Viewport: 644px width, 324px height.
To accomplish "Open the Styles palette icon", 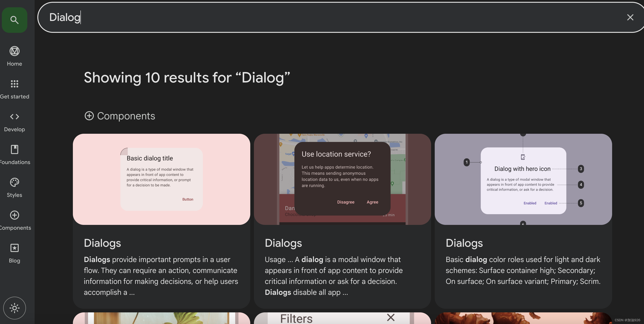I will point(14,182).
